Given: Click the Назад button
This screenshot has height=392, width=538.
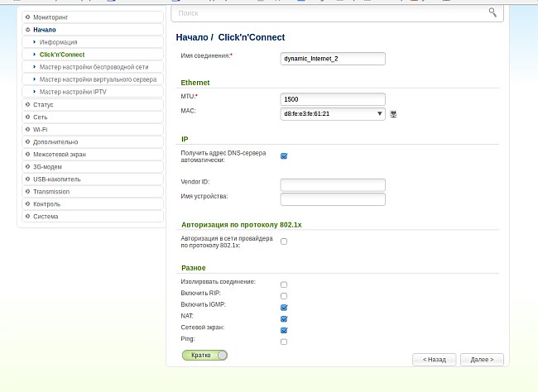Looking at the screenshot, I should (x=435, y=360).
